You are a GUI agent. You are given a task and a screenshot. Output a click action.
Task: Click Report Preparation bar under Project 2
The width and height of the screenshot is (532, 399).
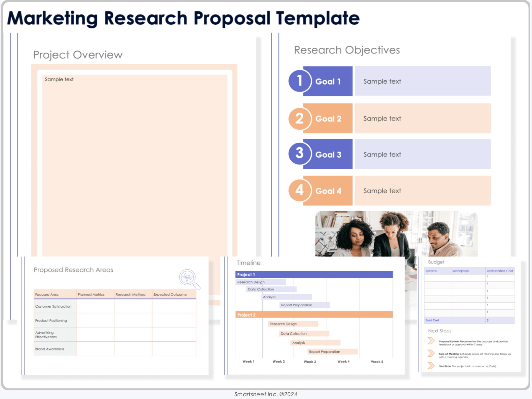[332, 352]
